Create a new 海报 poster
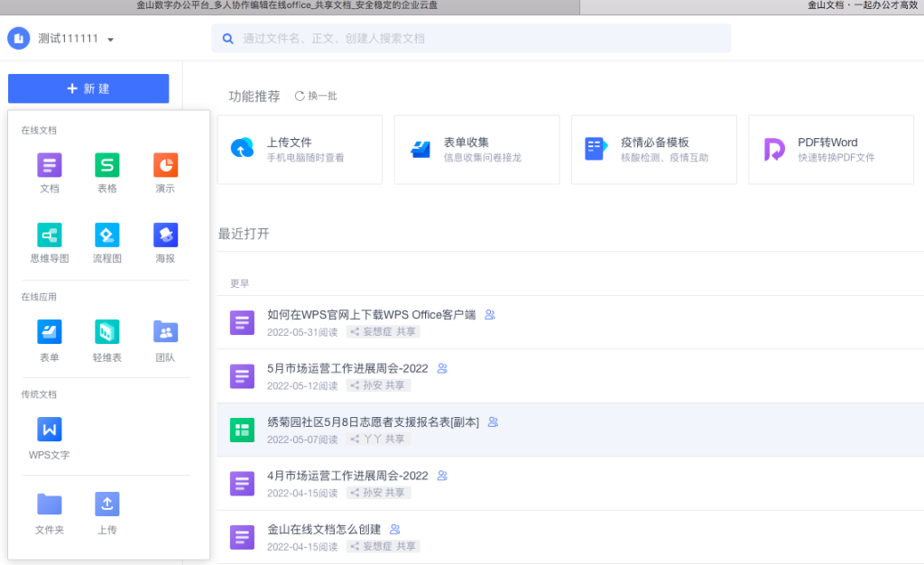The image size is (924, 565). coord(166,242)
